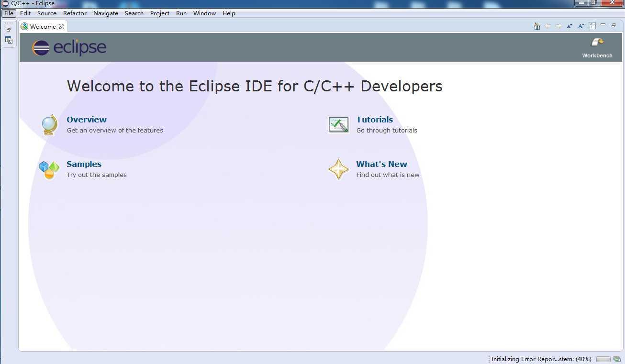Reduce font size with the smaller A icon
The height and width of the screenshot is (364, 625).
569,26
